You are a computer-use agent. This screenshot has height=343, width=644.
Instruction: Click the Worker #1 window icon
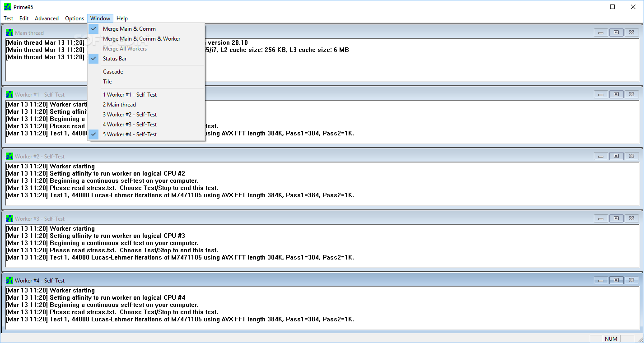coord(9,94)
